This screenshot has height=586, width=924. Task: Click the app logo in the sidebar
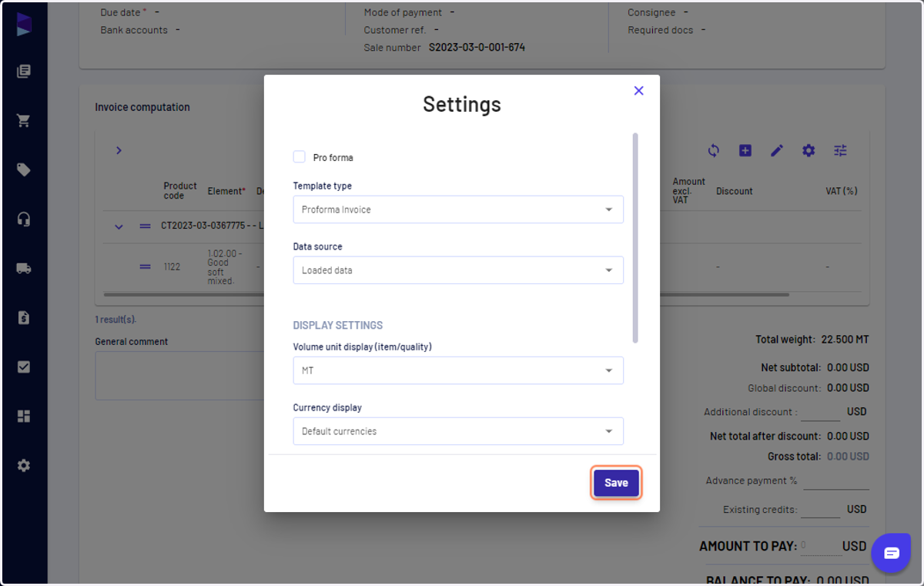pyautogui.click(x=24, y=25)
